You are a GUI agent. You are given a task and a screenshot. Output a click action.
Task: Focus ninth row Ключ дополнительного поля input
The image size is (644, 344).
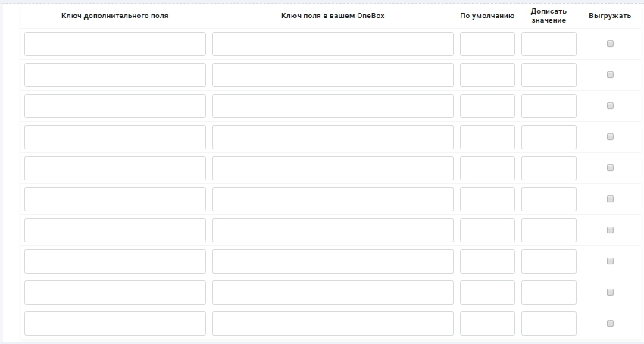point(115,292)
